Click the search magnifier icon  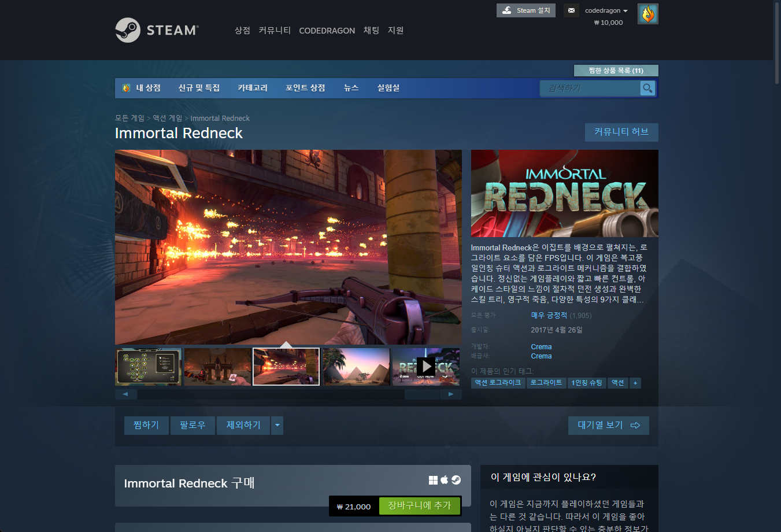[x=647, y=88]
